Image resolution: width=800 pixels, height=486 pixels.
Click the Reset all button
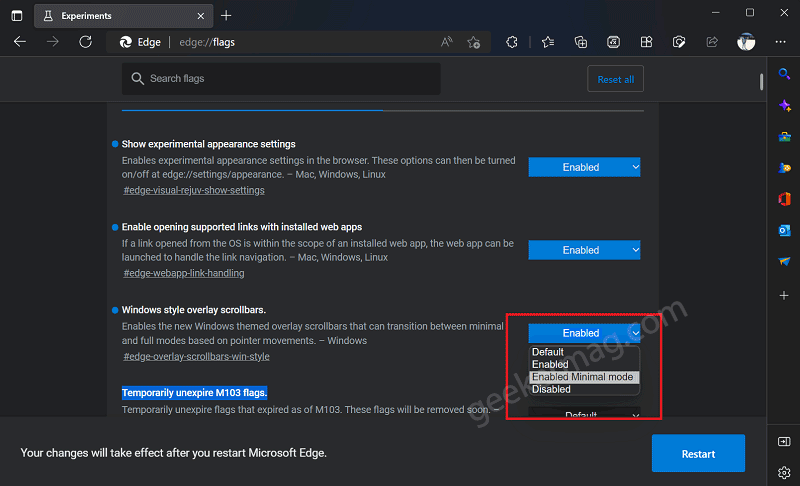[x=615, y=79]
